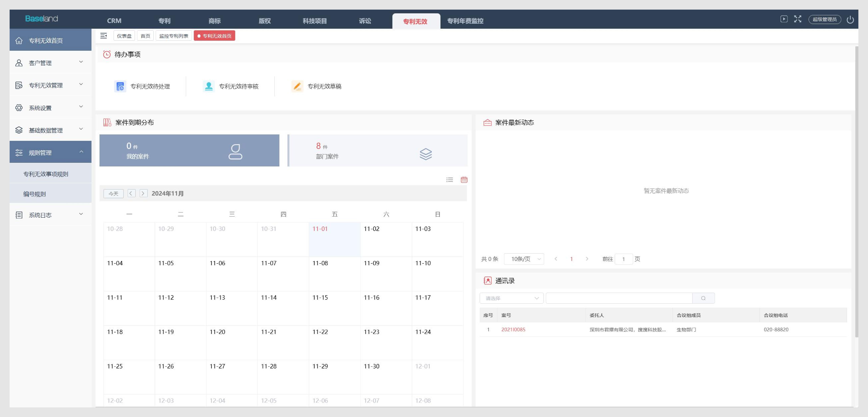Collapse sidebar with the menu fold icon
The width and height of the screenshot is (868, 417).
point(104,36)
